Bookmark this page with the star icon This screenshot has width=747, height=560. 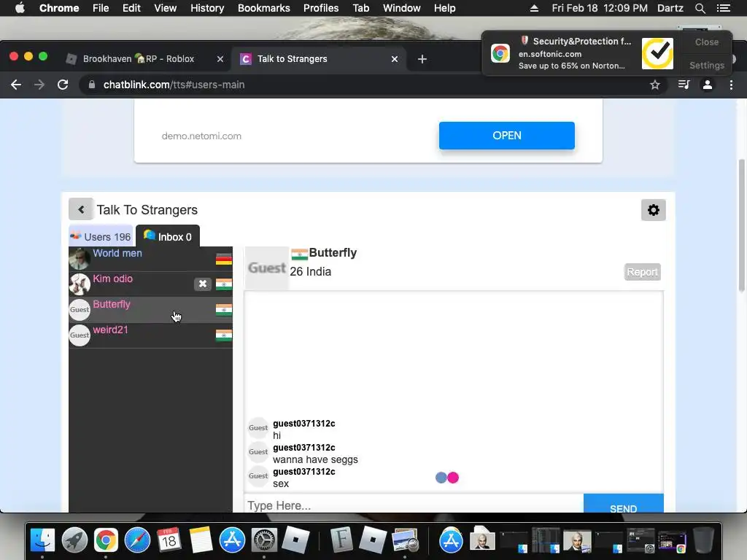click(x=654, y=85)
